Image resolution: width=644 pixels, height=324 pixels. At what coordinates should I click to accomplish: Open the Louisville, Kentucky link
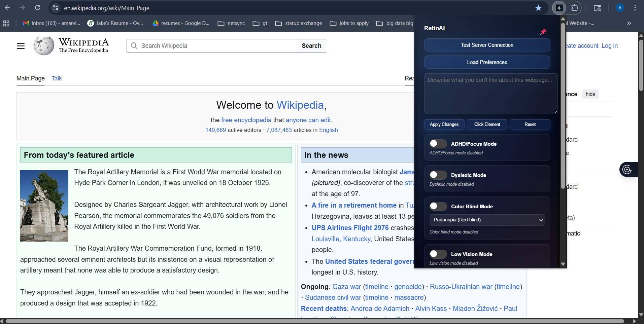click(341, 239)
